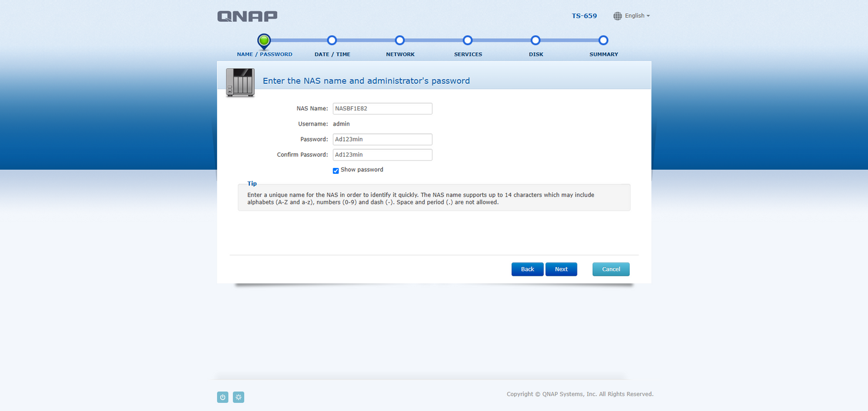Click the globe language icon
Image resolution: width=868 pixels, height=411 pixels.
[x=617, y=16]
